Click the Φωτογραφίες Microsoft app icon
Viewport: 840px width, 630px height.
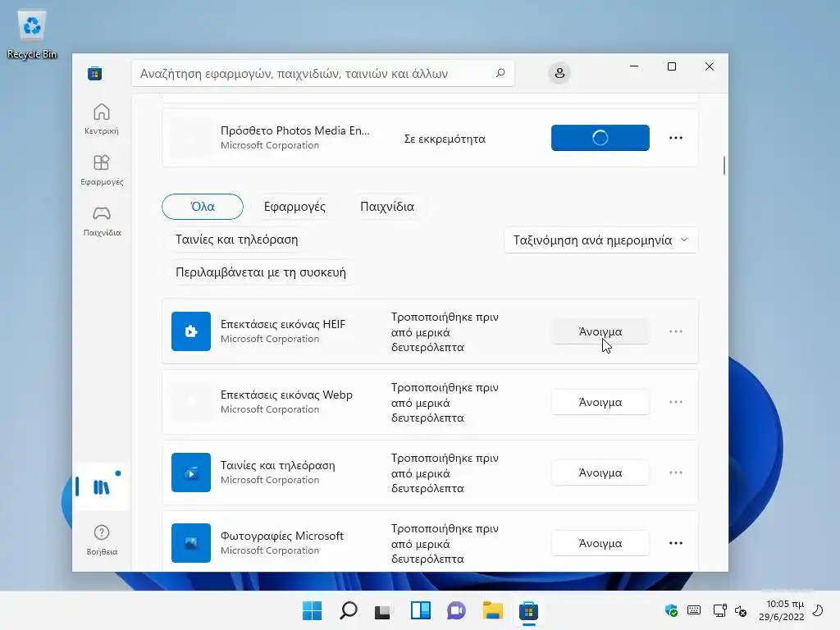[x=190, y=543]
